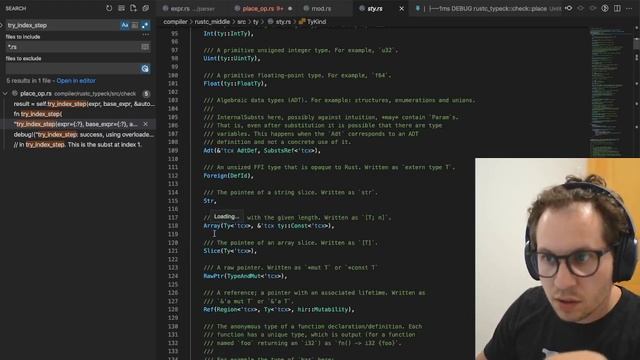The width and height of the screenshot is (640, 360).
Task: Open result 'fn try_index_step('
Action: (38, 114)
